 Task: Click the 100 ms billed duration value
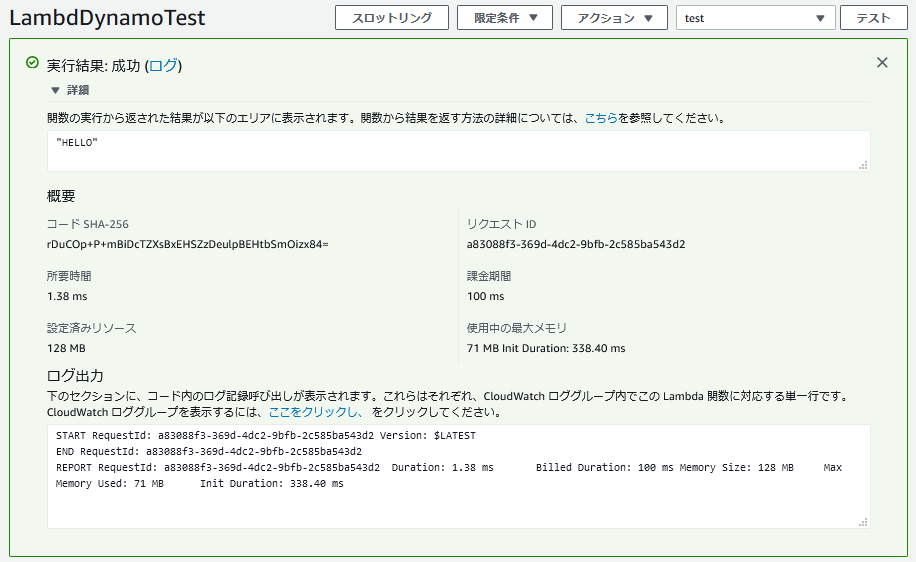pos(485,296)
